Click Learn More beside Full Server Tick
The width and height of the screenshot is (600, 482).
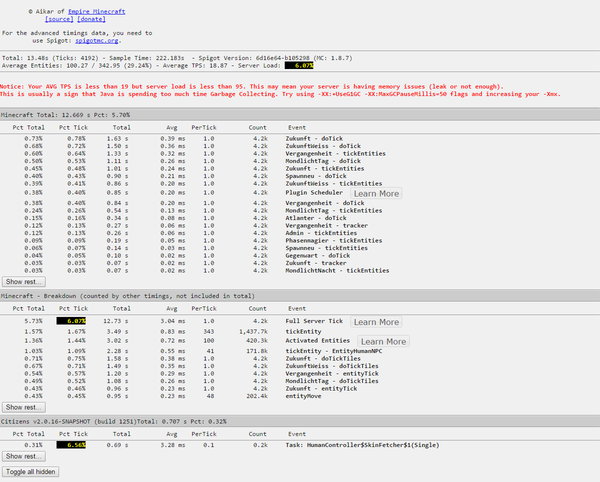click(x=376, y=322)
